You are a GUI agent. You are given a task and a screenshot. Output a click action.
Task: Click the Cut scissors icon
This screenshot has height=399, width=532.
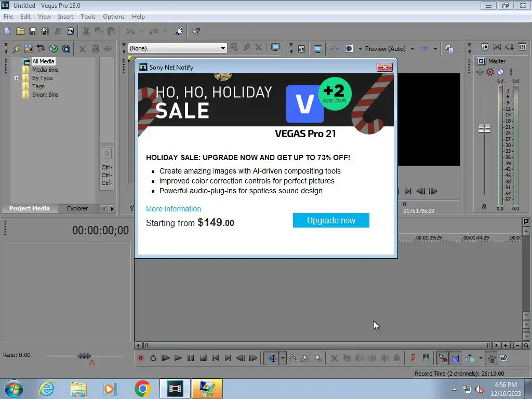click(87, 32)
